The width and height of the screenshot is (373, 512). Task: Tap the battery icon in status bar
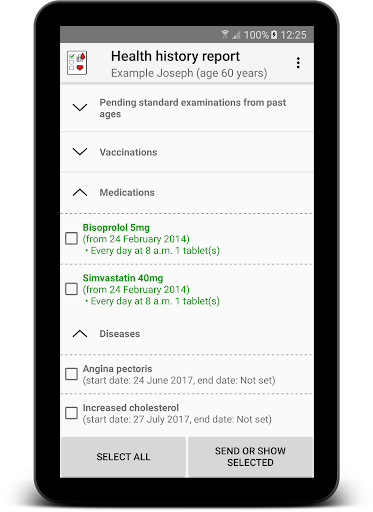pos(274,34)
